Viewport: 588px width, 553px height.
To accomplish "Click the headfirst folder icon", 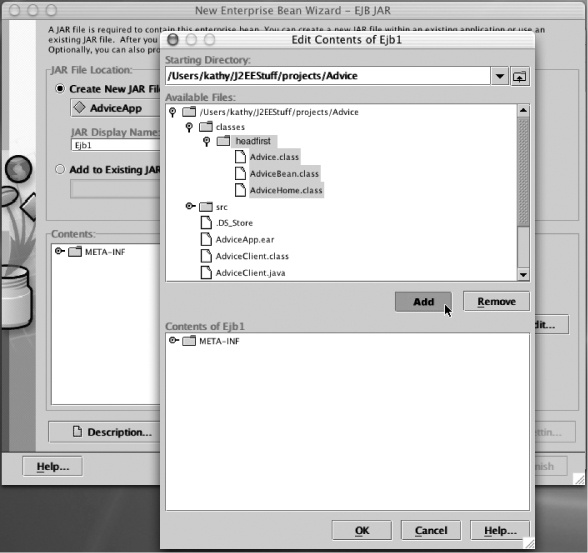I will click(x=224, y=141).
